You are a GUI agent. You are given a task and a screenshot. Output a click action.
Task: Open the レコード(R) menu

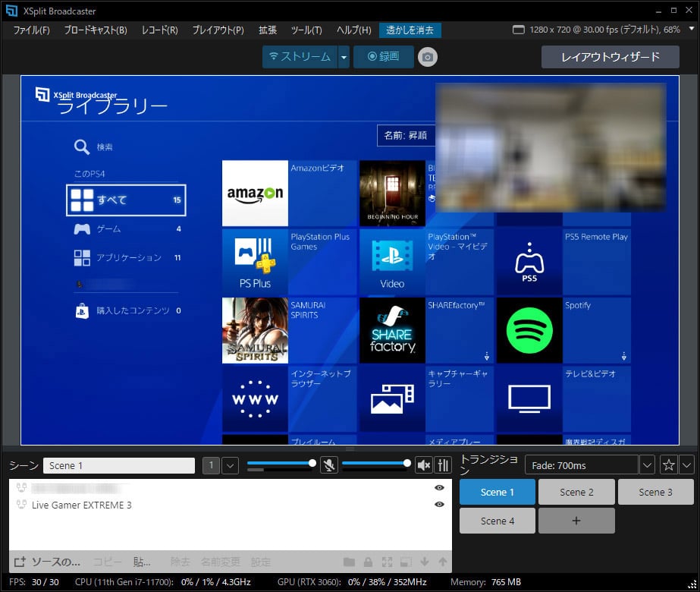click(x=160, y=30)
